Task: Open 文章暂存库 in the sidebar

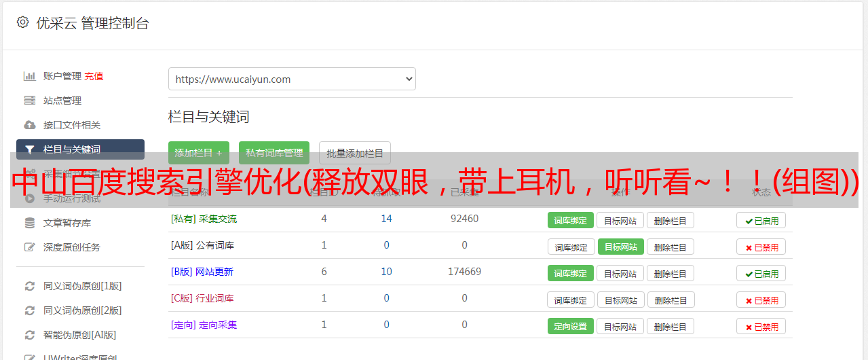Action: [67, 223]
